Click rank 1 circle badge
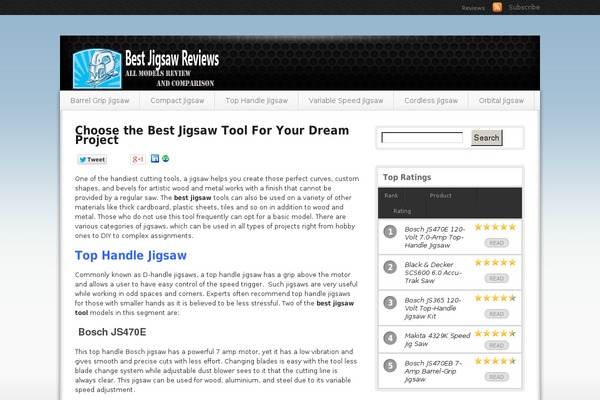The image size is (600, 400). tap(390, 232)
